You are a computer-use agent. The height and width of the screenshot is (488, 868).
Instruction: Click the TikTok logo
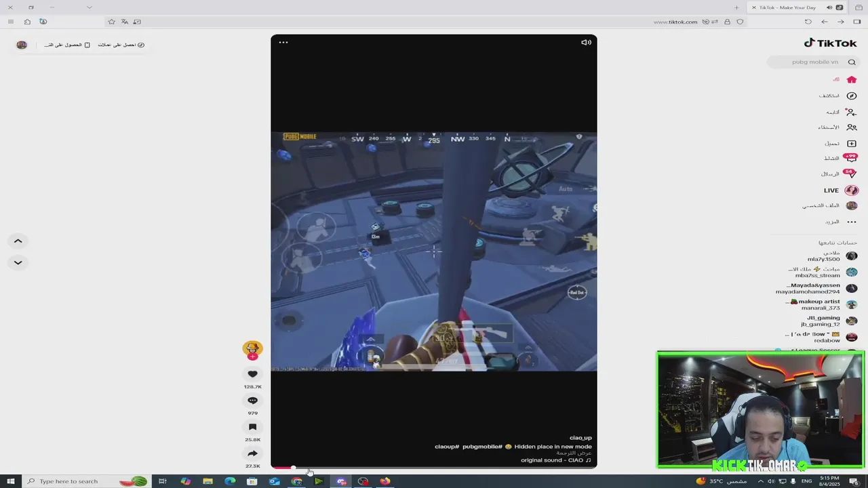tap(831, 43)
